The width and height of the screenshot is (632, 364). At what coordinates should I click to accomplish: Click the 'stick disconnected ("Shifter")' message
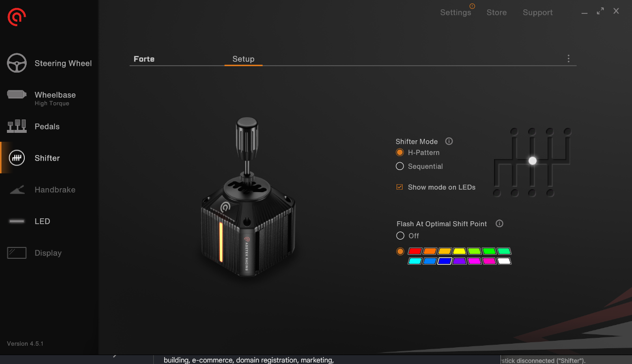click(x=543, y=361)
